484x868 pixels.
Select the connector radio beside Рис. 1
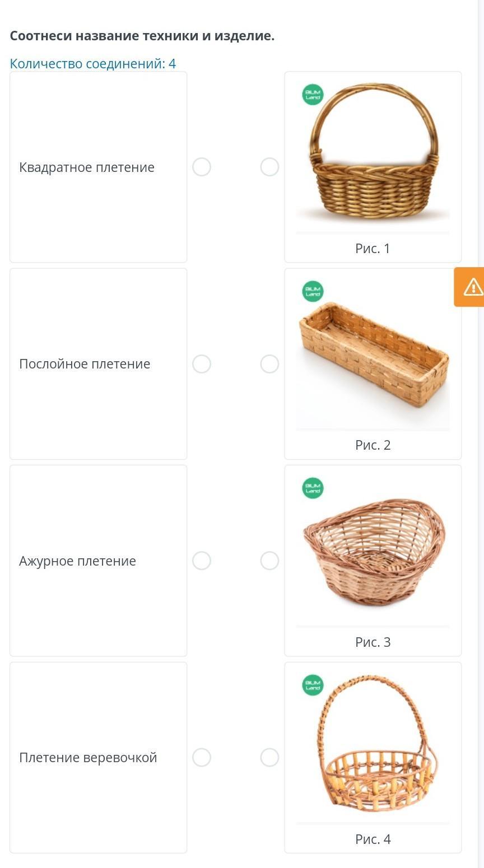(x=269, y=167)
